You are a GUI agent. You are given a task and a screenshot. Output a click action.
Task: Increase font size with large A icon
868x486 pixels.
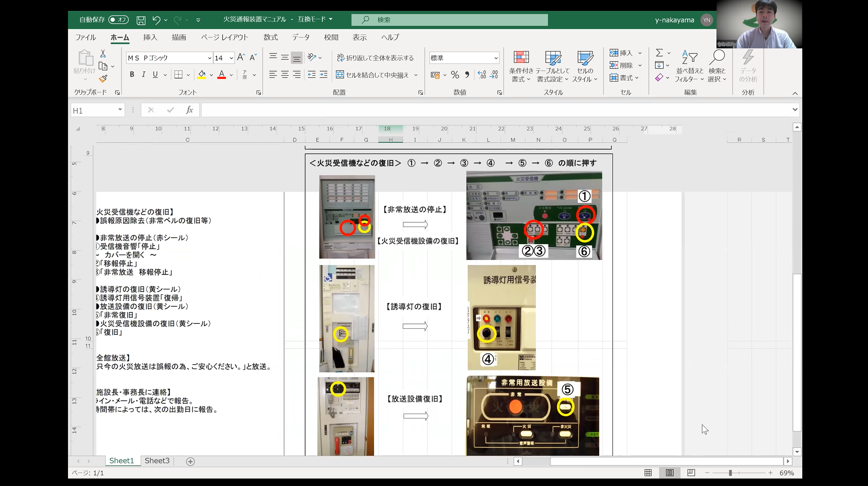click(241, 58)
